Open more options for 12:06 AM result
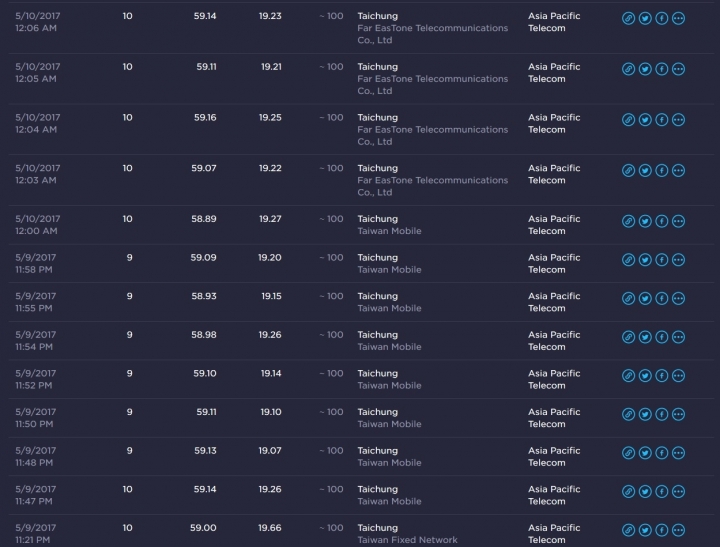 coord(679,18)
